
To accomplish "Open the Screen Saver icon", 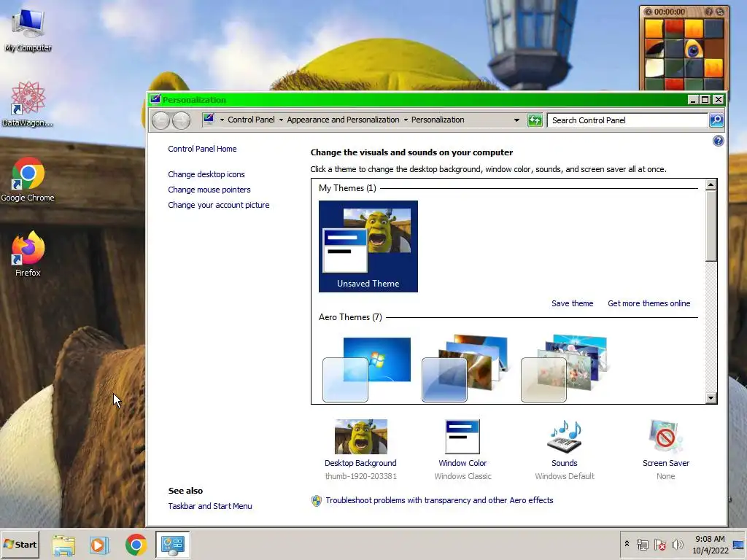I will 665,437.
